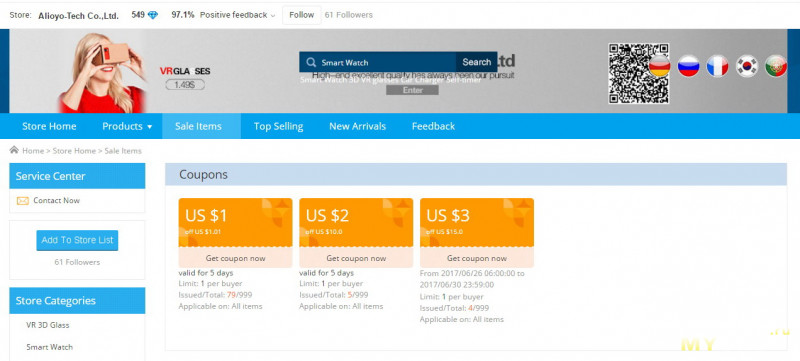Click the 1.49$ price badge
Screen dimensions: 800x361
185,85
